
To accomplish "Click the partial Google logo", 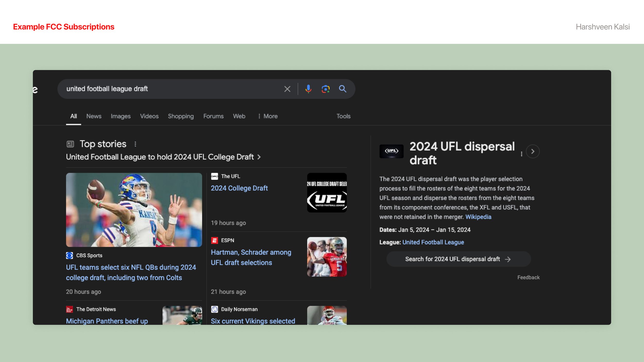I will tap(35, 90).
